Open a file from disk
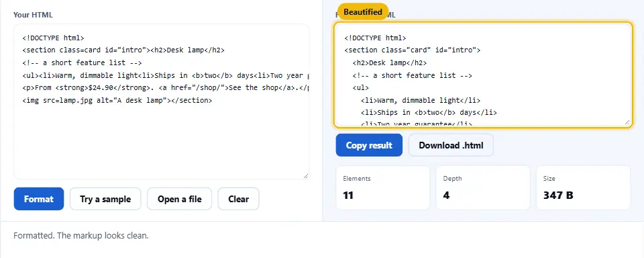644x258 pixels. (180, 199)
